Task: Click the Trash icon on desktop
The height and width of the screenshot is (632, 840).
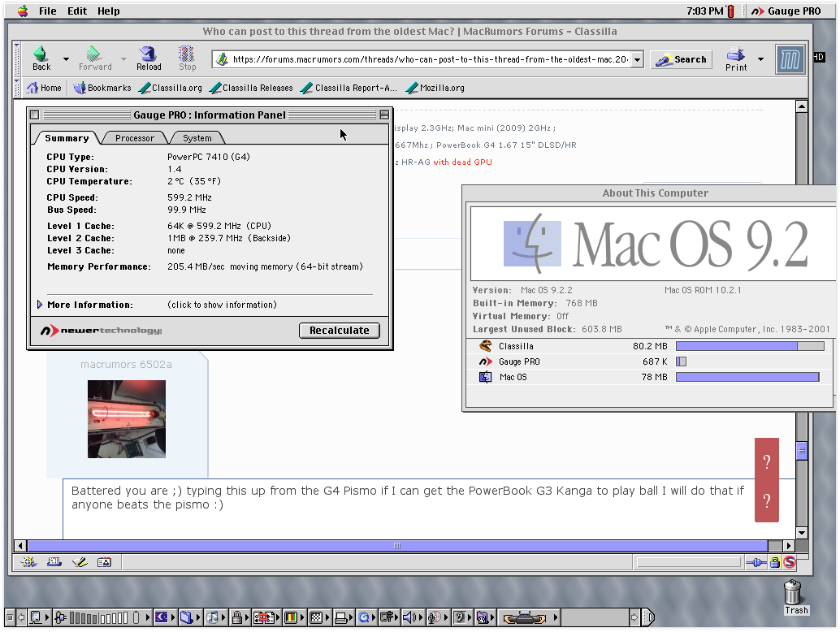Action: (793, 592)
